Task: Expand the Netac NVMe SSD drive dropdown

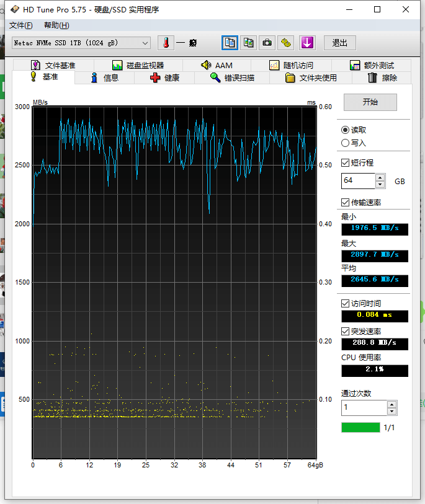Action: point(145,43)
